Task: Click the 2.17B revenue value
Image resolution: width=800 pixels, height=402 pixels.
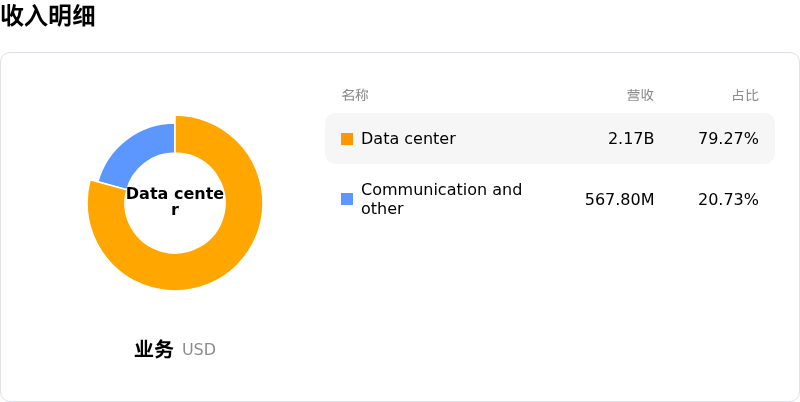Action: point(631,139)
